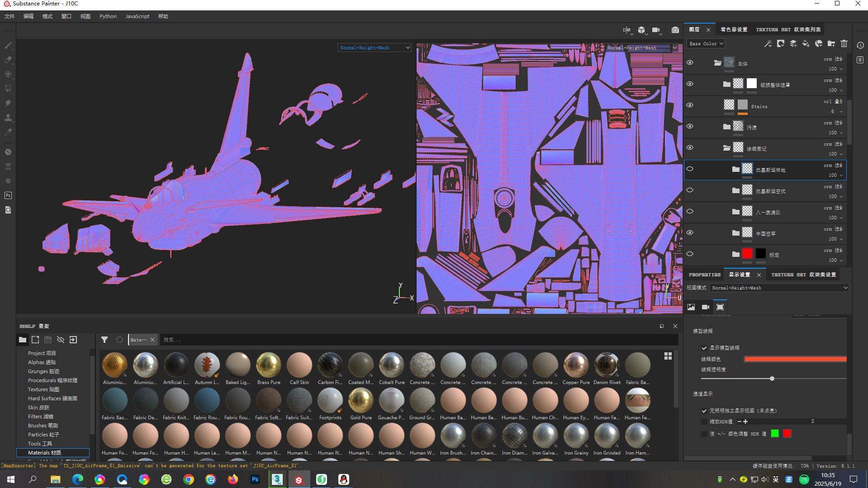This screenshot has width=868, height=488.
Task: Adjust the 线框透明度 slider handle
Action: pos(772,379)
